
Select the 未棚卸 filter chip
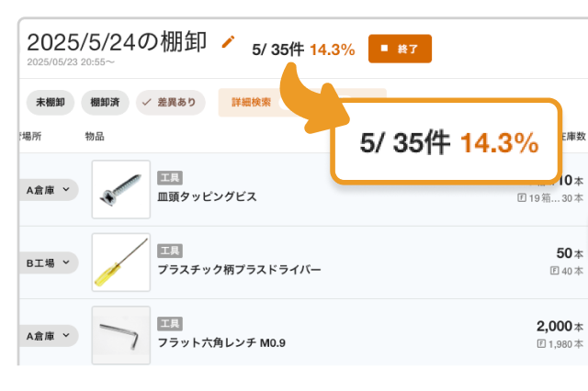click(x=50, y=102)
